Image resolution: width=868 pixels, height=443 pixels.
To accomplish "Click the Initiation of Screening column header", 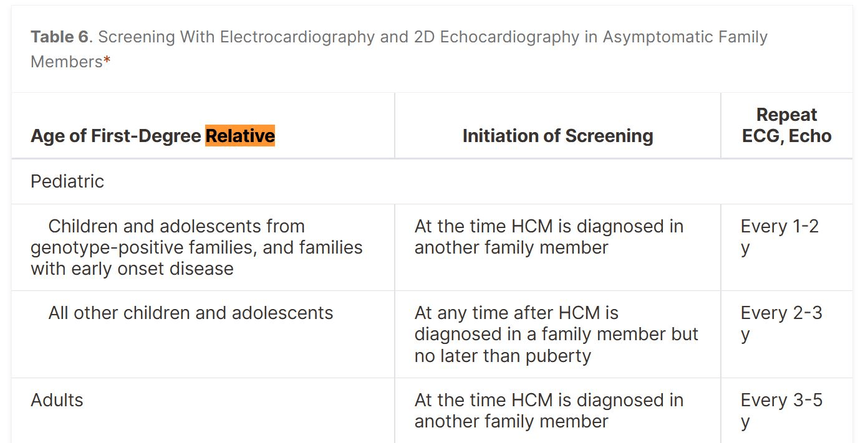I will click(558, 136).
